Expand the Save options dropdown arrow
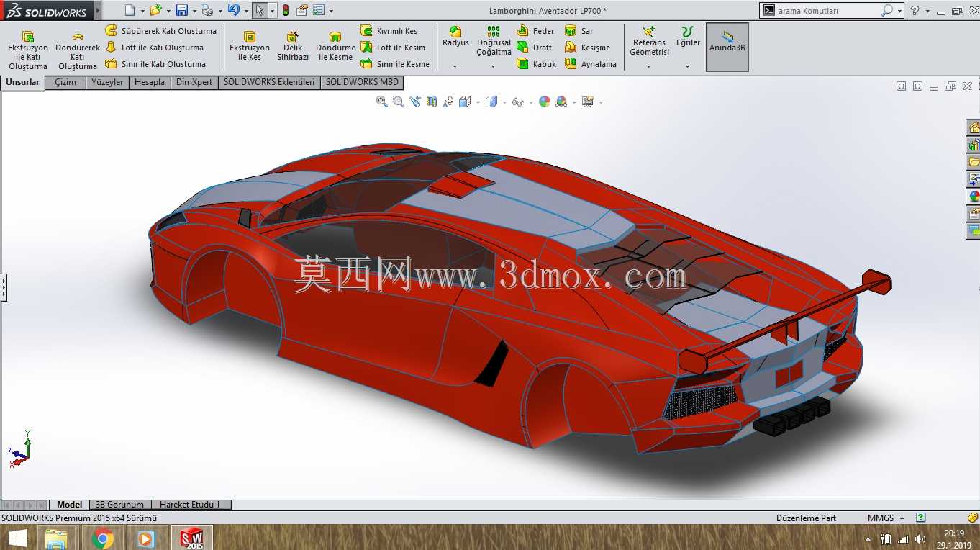The width and height of the screenshot is (980, 550). 194,11
